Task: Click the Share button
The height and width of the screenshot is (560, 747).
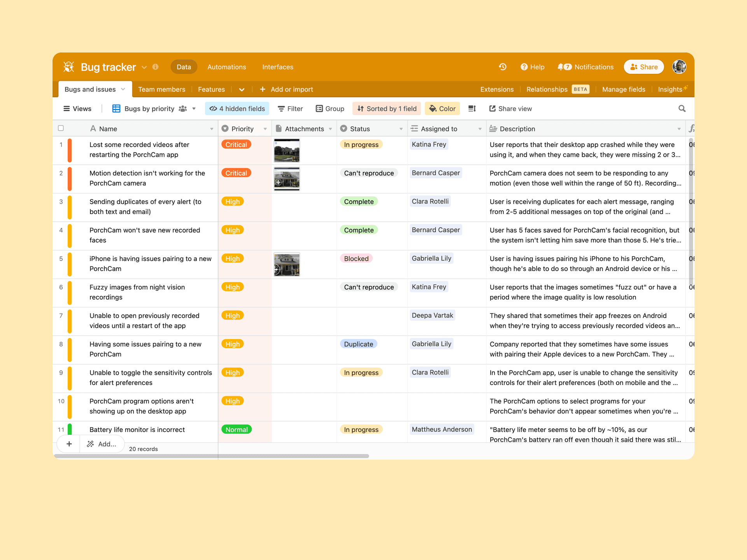Action: click(644, 67)
